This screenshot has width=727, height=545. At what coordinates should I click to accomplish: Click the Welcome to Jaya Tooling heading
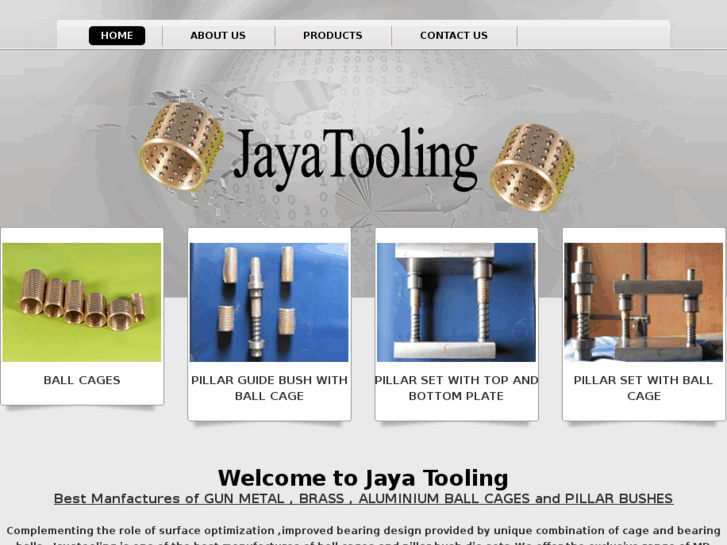click(x=363, y=478)
